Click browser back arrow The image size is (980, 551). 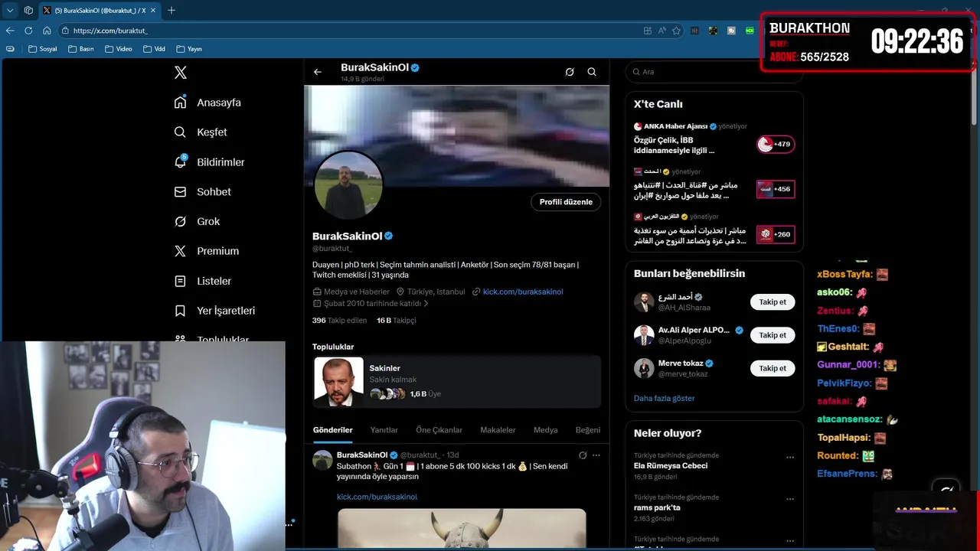pos(10,31)
